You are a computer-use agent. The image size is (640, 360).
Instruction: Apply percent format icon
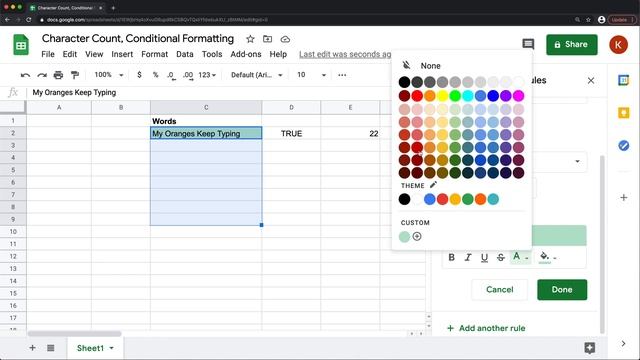pos(156,75)
